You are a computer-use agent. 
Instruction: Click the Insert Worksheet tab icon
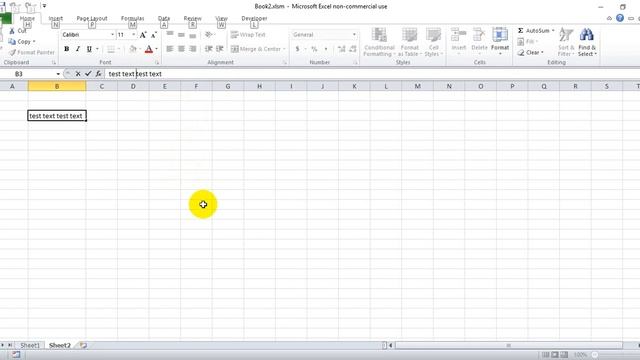coord(83,345)
